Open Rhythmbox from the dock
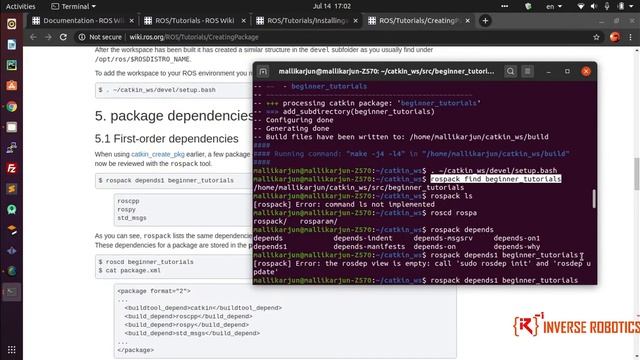 tap(11, 24)
